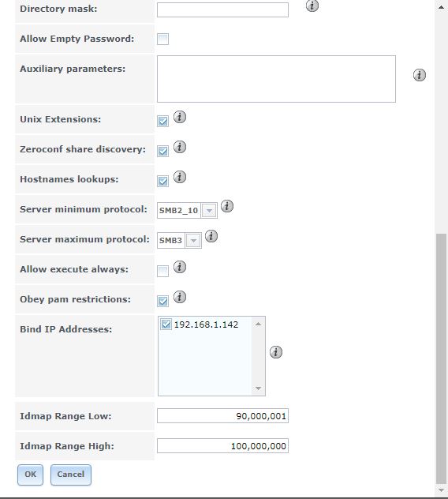Open Server minimum protocol dropdown
The width and height of the screenshot is (448, 499).
(x=209, y=210)
